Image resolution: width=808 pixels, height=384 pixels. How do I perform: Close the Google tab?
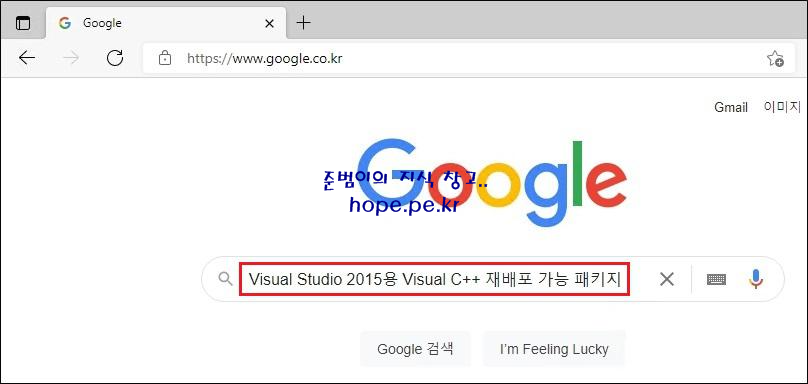[x=269, y=24]
